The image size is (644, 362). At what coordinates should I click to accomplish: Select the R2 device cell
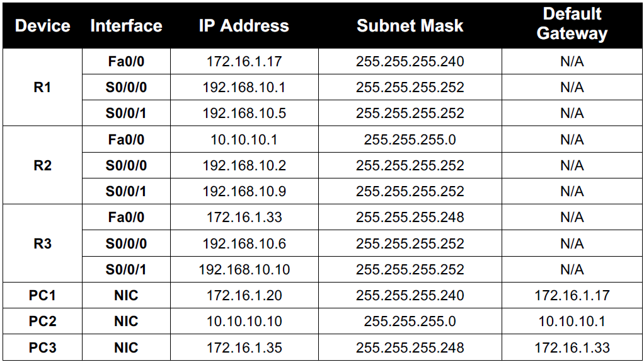(x=42, y=165)
